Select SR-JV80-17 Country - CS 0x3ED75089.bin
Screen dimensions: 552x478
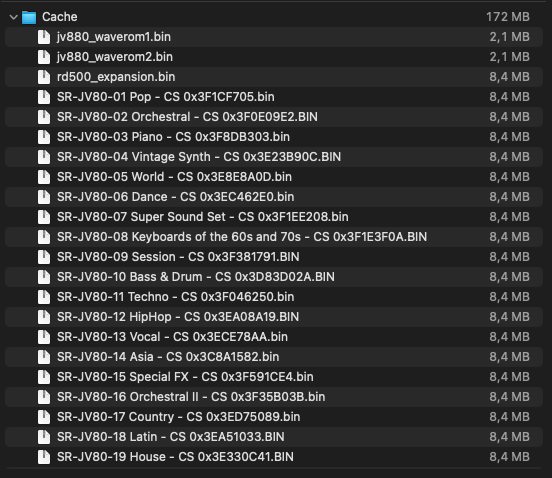[x=178, y=417]
